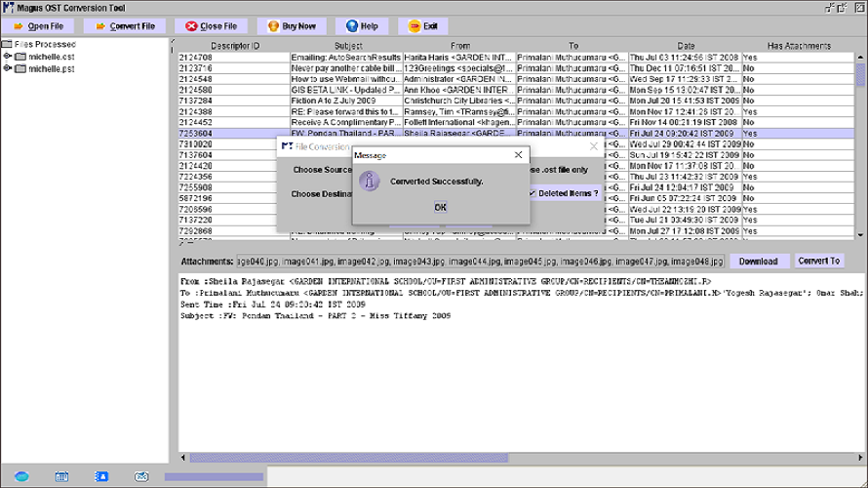The width and height of the screenshot is (868, 488).
Task: Select the 'GIS BETA LINK - Updated' email
Action: pyautogui.click(x=516, y=90)
